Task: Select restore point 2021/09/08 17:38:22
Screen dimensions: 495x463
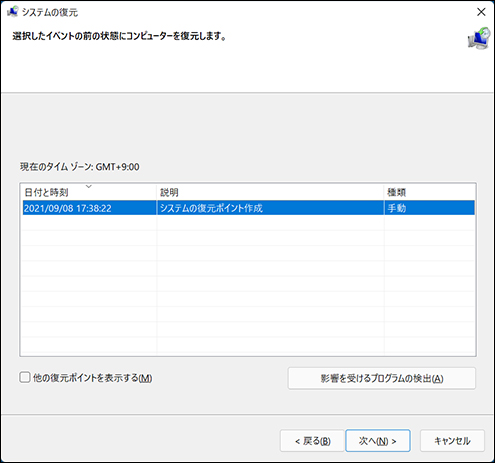Action: click(x=248, y=208)
